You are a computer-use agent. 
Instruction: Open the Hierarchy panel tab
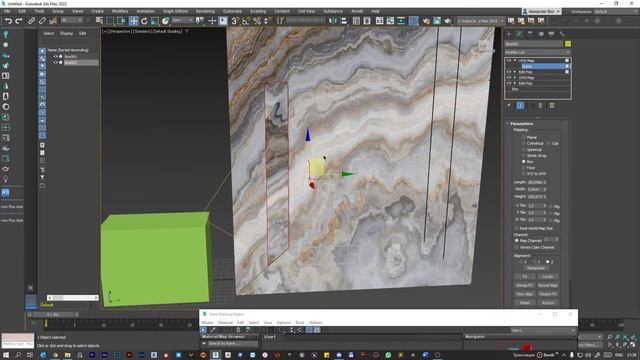(x=530, y=34)
